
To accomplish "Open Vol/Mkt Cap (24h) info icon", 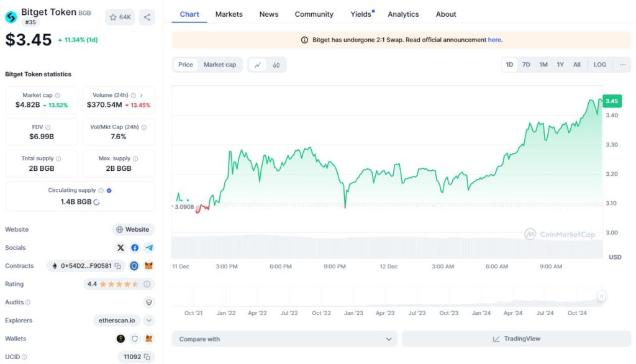I will [x=144, y=127].
